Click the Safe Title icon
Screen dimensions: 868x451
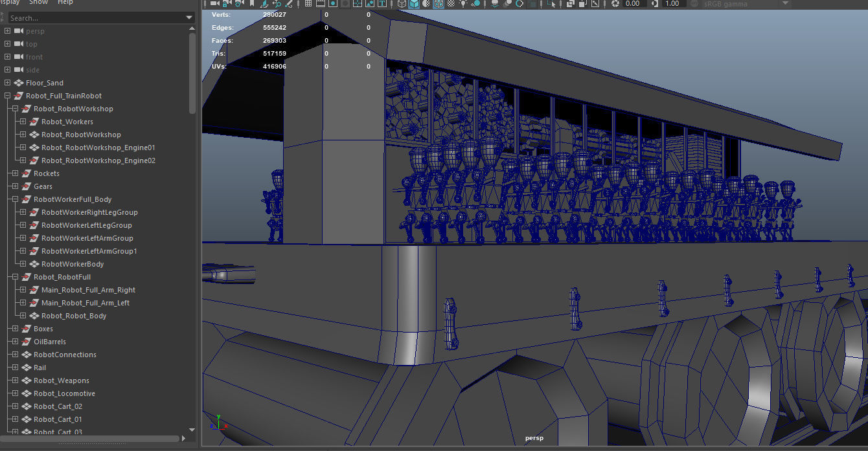click(382, 4)
